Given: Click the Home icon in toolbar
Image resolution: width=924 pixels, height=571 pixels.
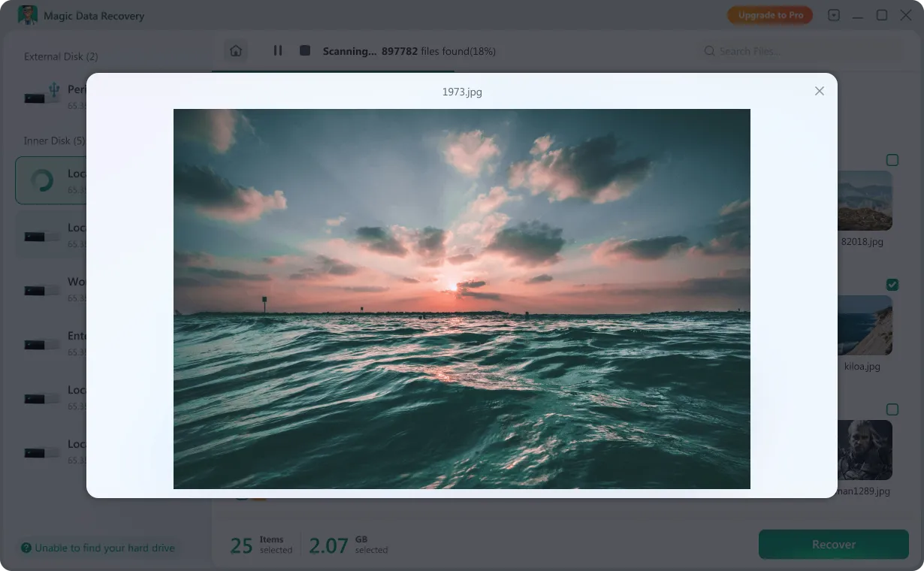Looking at the screenshot, I should pyautogui.click(x=236, y=51).
